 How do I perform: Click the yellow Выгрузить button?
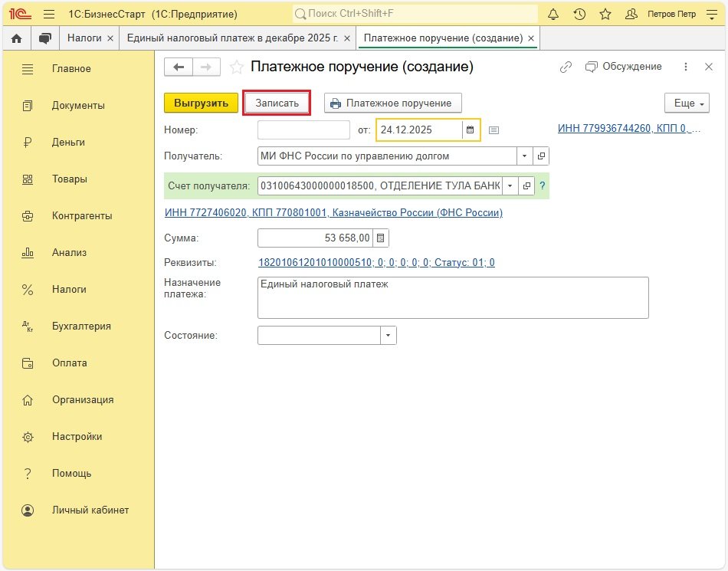pyautogui.click(x=201, y=103)
